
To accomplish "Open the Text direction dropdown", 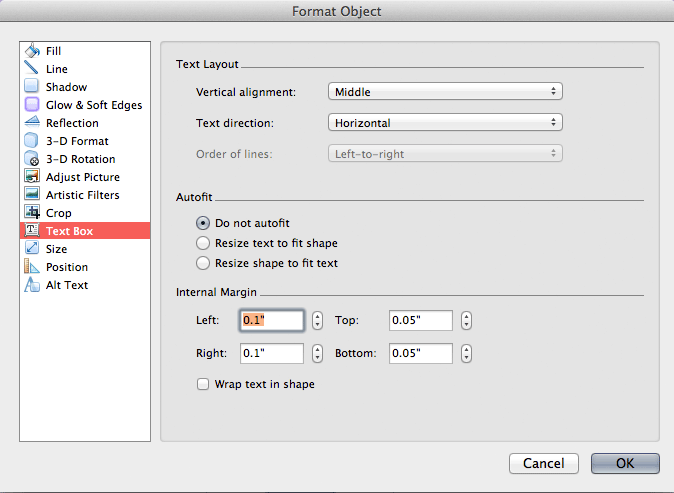I will coord(445,123).
